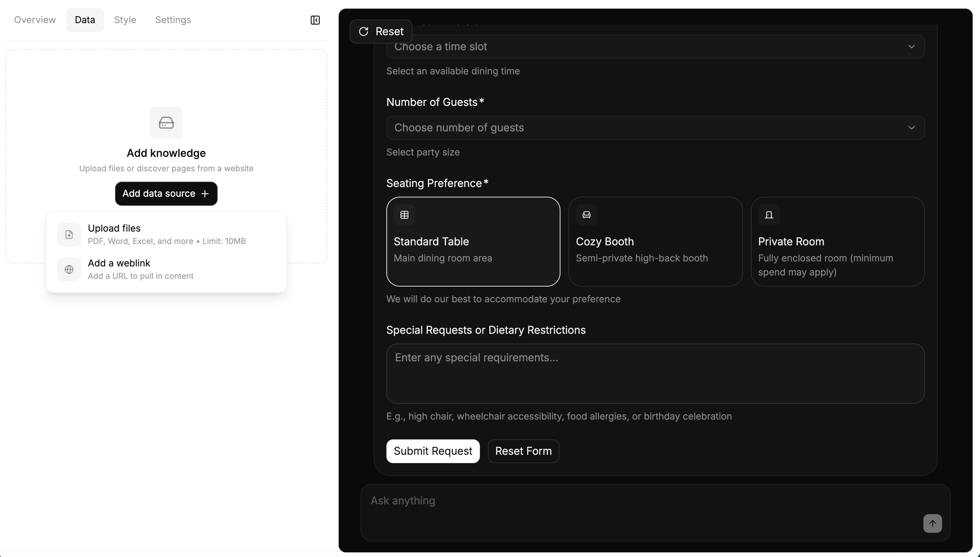
Task: Click the Submit Request button
Action: point(433,451)
